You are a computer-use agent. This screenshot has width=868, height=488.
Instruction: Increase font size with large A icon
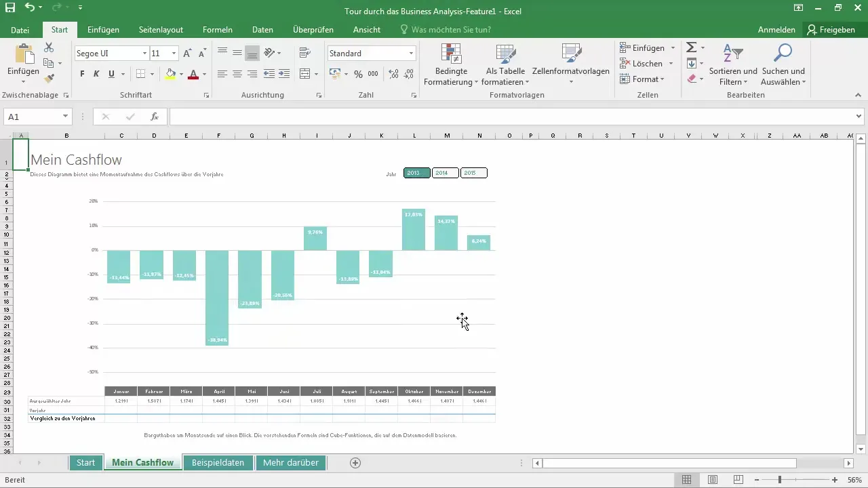click(x=188, y=53)
